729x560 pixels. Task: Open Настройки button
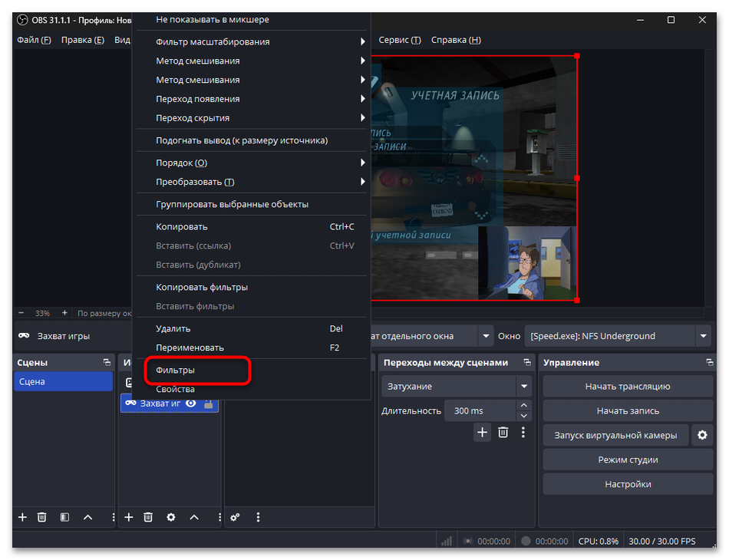[628, 484]
